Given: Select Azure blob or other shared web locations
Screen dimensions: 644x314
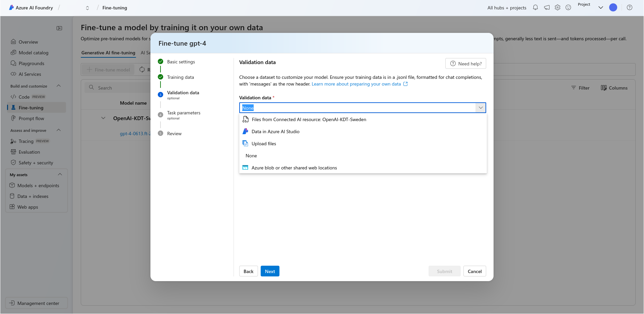Looking at the screenshot, I should pyautogui.click(x=363, y=168).
